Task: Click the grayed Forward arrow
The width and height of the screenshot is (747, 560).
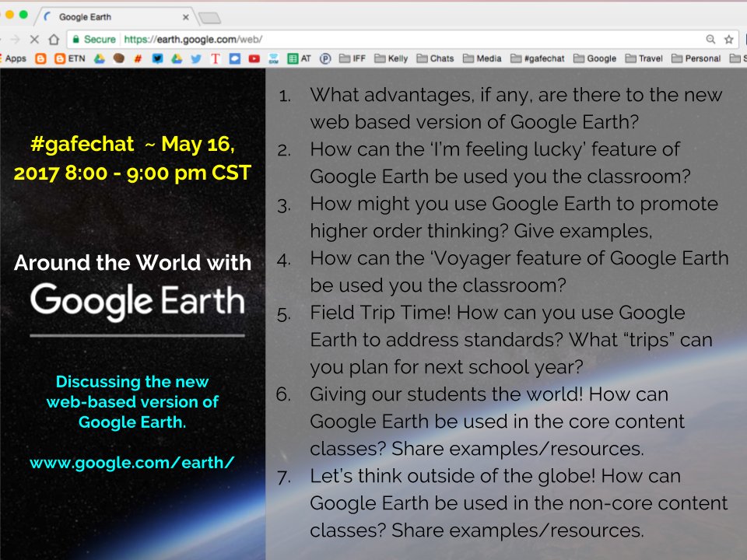Action: pos(16,40)
